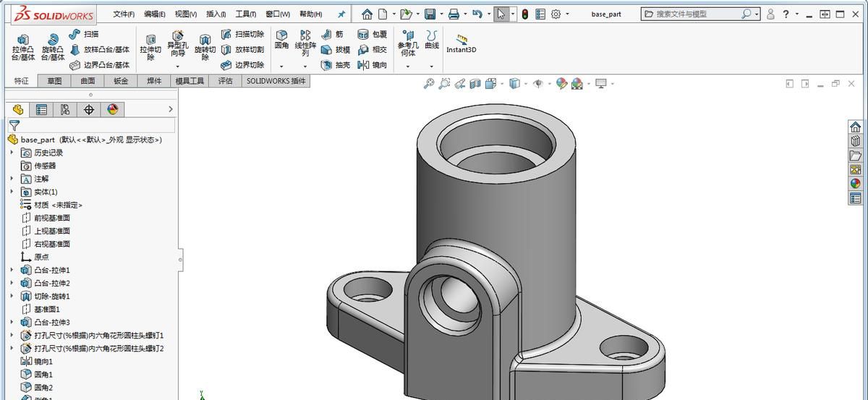The width and height of the screenshot is (868, 400).
Task: Toggle the Select cursor tool
Action: [x=501, y=14]
